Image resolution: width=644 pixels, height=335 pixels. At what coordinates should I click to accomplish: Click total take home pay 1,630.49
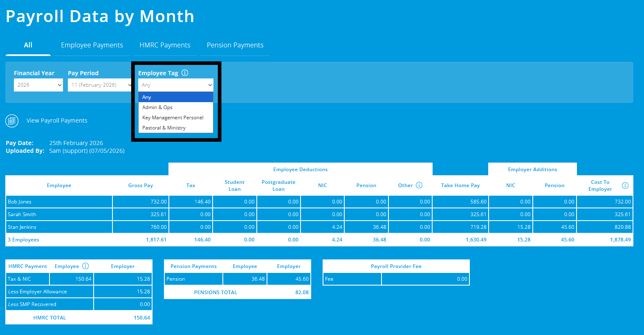click(x=476, y=240)
